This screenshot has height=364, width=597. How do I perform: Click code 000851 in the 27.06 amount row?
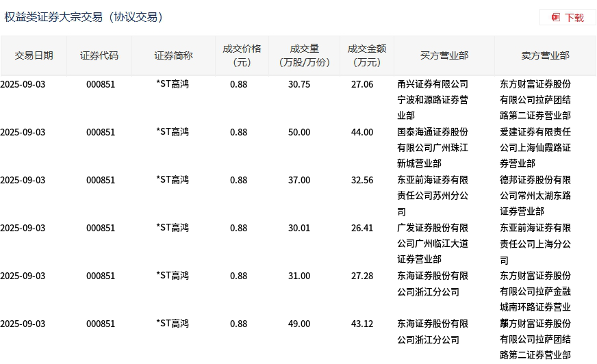coord(101,84)
